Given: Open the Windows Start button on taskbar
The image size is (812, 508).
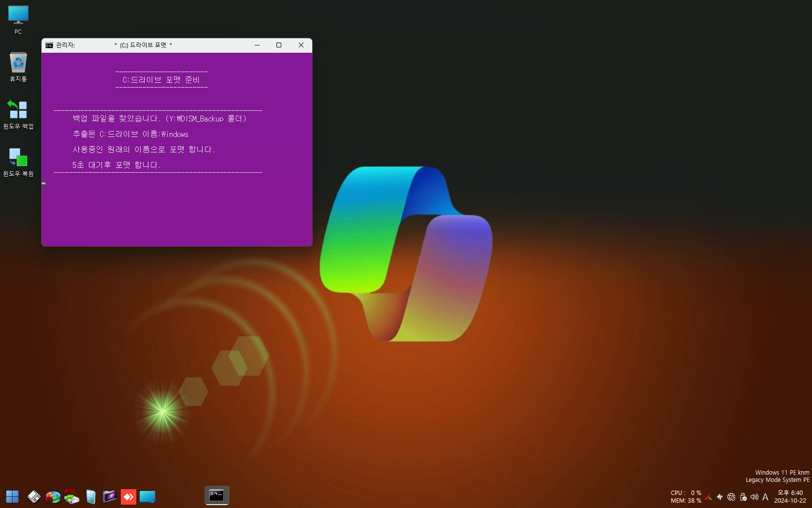Looking at the screenshot, I should 12,497.
